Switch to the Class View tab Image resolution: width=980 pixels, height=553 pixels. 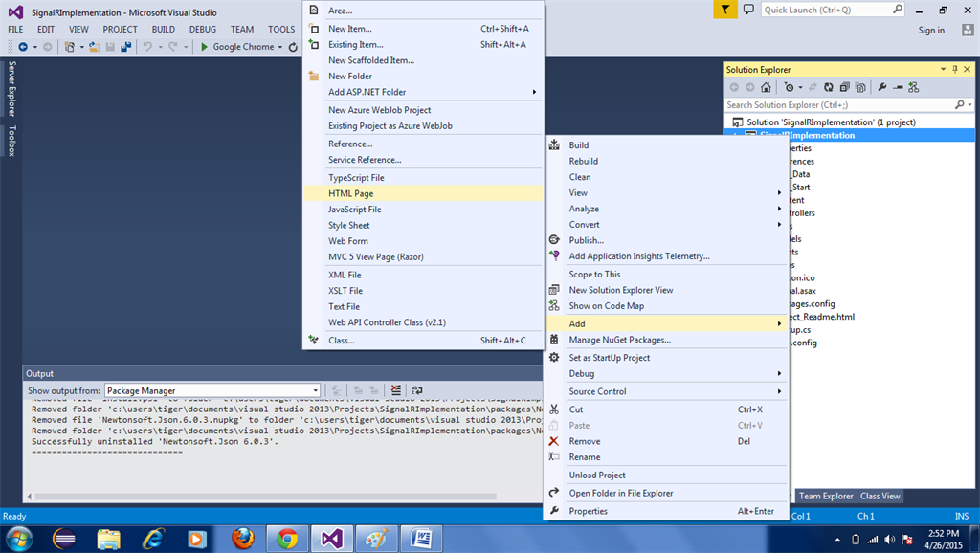pos(880,496)
